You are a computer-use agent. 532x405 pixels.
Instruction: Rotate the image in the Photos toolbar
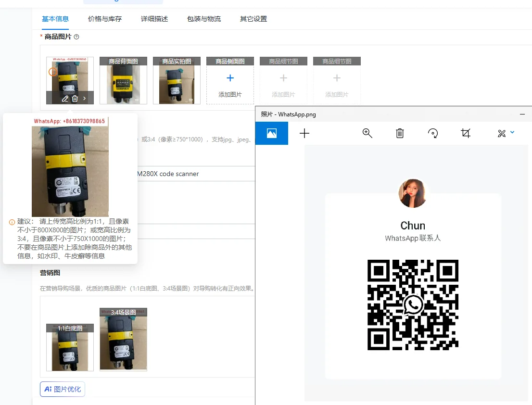point(433,133)
